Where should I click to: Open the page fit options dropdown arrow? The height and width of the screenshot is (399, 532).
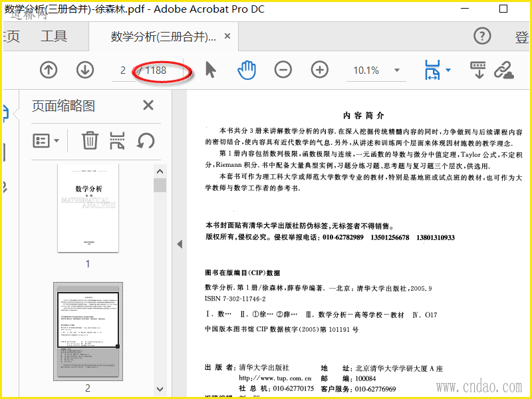[x=448, y=70]
